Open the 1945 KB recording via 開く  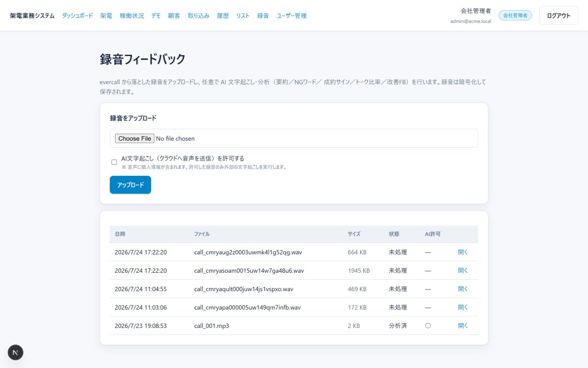tap(463, 270)
